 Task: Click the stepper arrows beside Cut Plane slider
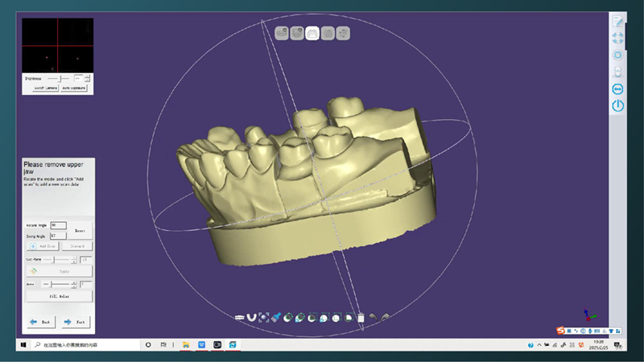(75, 260)
